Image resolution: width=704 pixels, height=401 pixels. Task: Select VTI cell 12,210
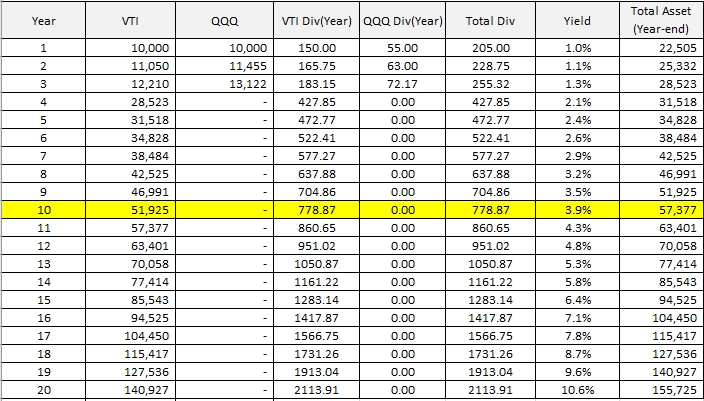[x=130, y=84]
